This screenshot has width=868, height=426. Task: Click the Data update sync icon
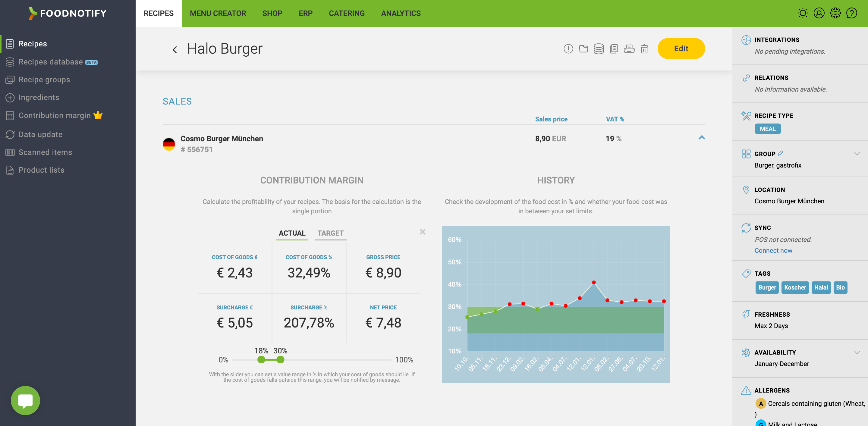click(x=10, y=134)
